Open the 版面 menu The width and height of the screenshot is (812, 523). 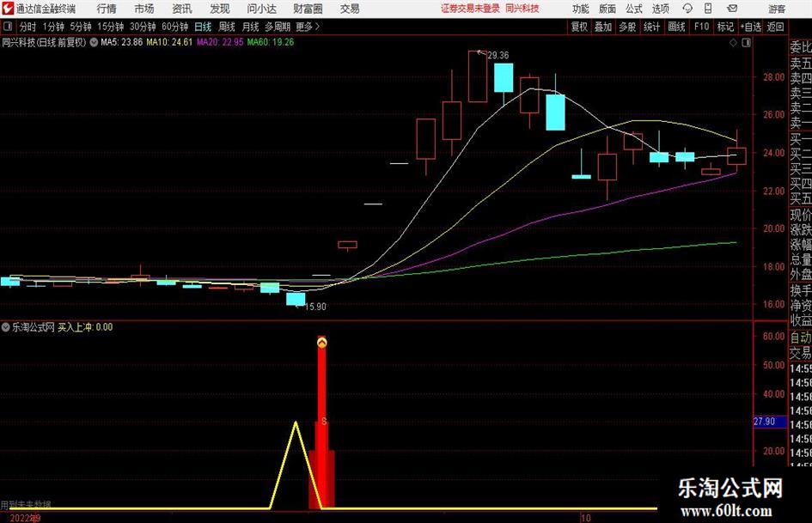pos(607,9)
